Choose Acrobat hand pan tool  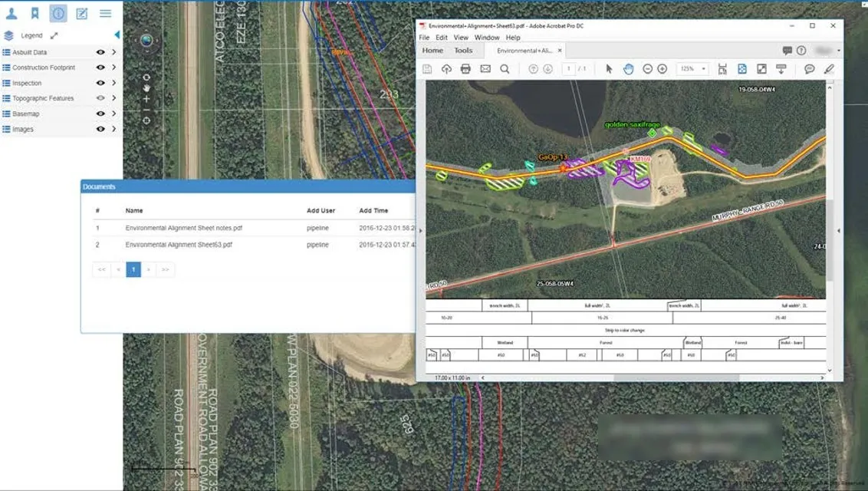tap(628, 69)
